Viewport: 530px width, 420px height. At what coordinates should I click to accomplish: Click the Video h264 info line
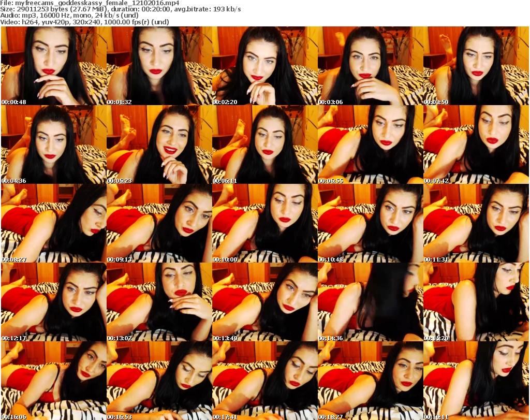click(x=84, y=22)
